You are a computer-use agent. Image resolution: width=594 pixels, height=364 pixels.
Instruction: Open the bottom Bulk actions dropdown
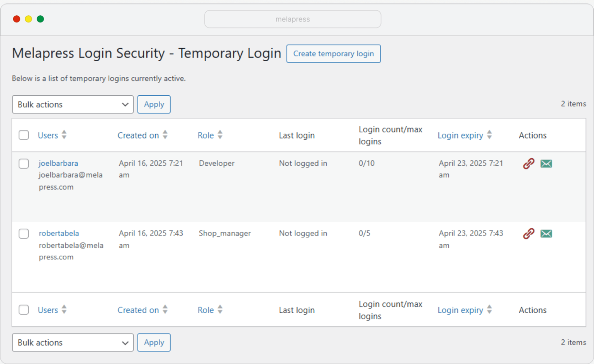[x=73, y=342]
